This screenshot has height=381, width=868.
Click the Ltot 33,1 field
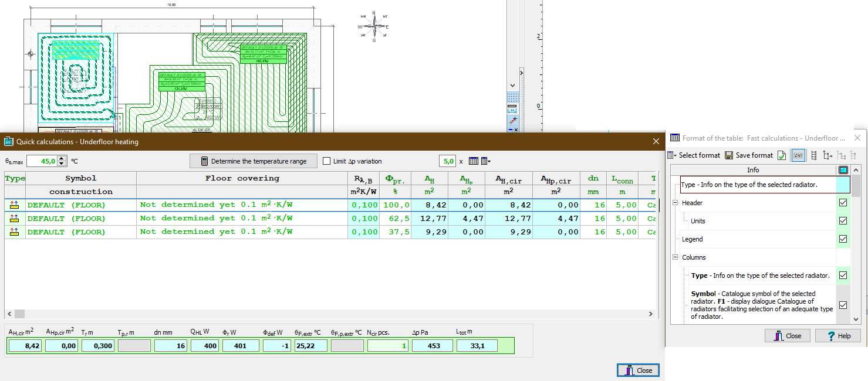pos(477,346)
